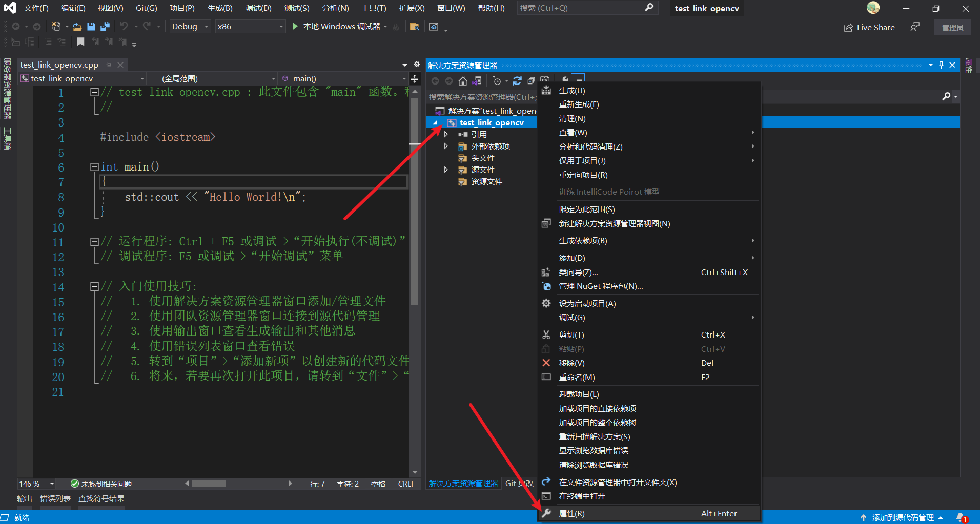Click the notification bell in status bar
This screenshot has width=980, height=524.
tap(961, 518)
